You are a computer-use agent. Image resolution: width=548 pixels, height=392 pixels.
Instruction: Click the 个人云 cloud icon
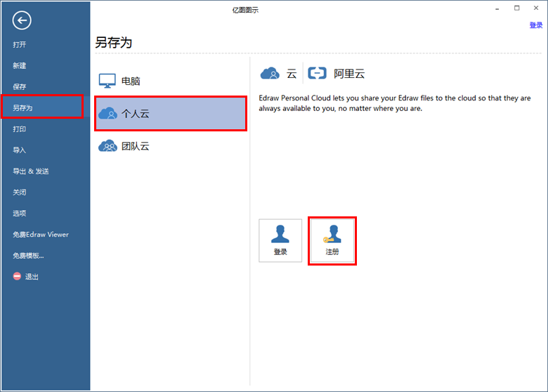(x=107, y=113)
